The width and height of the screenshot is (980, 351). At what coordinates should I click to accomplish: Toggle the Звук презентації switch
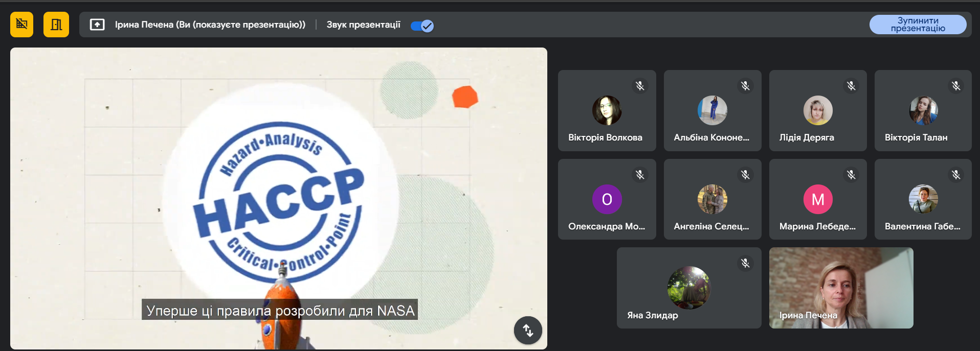422,26
